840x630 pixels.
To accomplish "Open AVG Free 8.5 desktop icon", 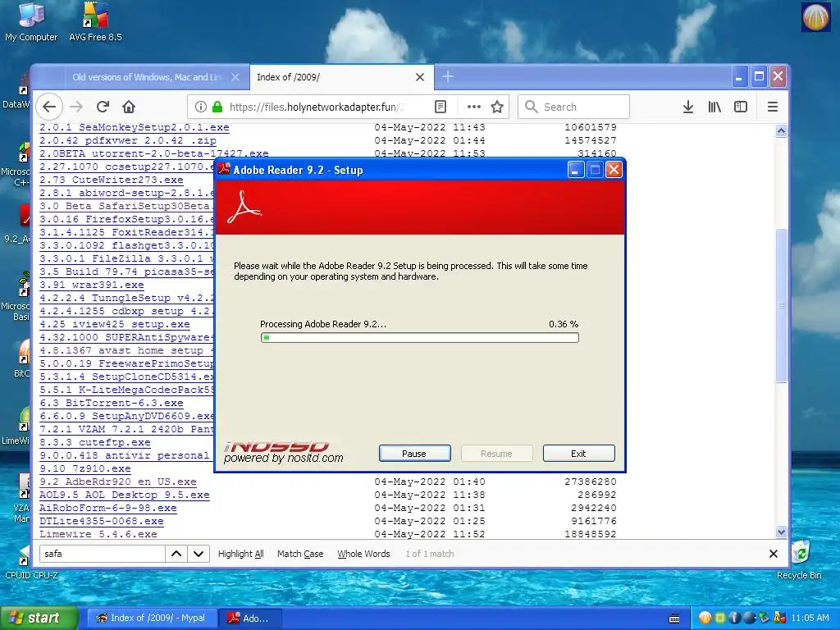I will tap(95, 21).
